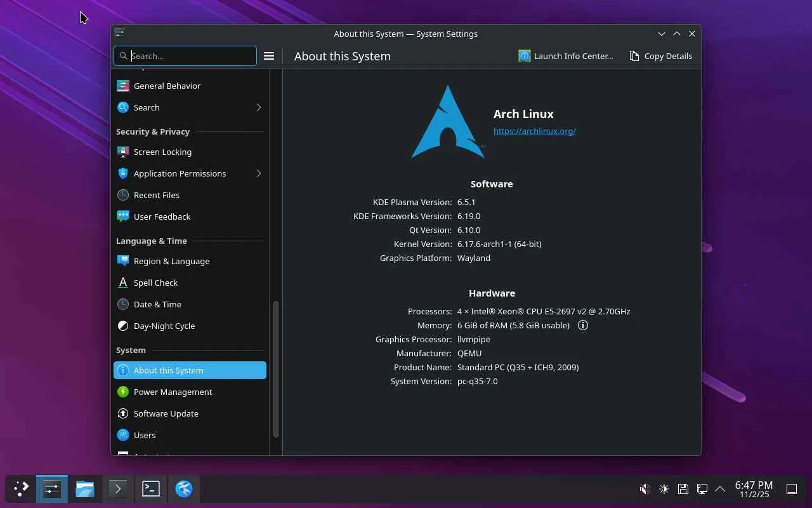Open the brightness tray icon
The image size is (812, 508).
click(664, 489)
